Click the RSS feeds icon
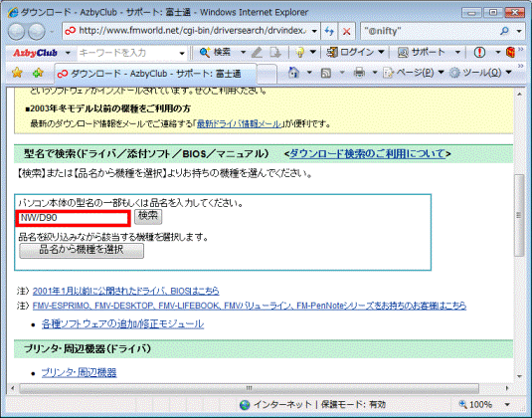Viewport: 532px width, 418px height. (326, 73)
